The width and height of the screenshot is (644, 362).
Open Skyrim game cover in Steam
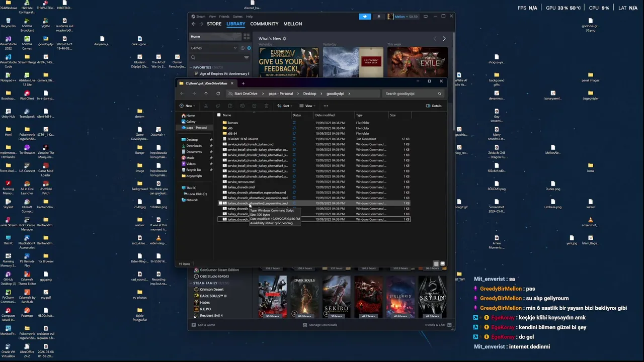[432, 297]
